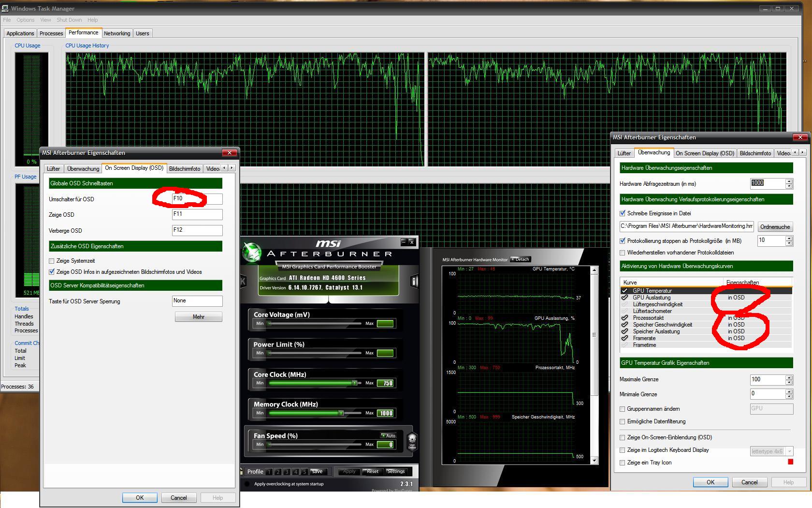Minimize the MSI Afterburner main window
This screenshot has width=812, height=508.
click(x=404, y=241)
